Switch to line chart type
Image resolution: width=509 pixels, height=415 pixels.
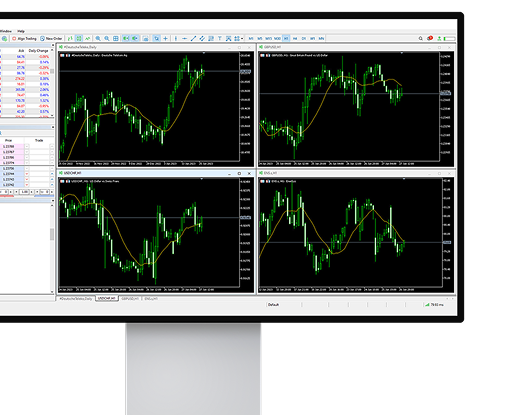[87, 39]
